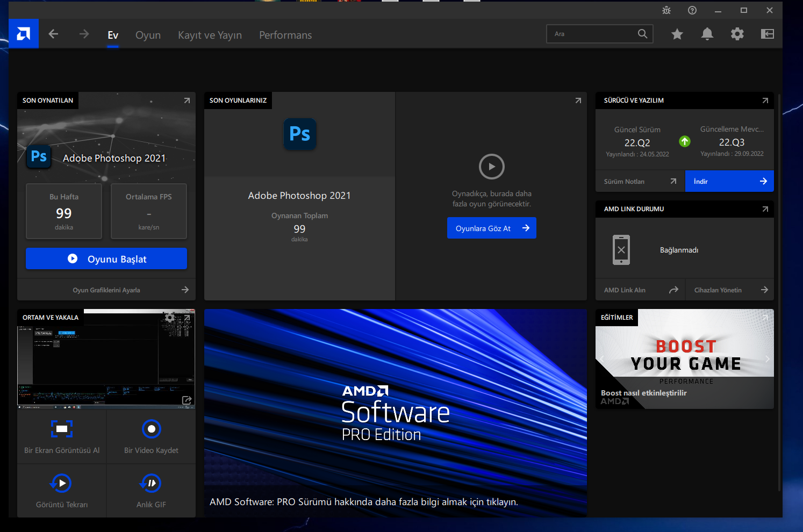Click the AMD logo home icon

coord(24,34)
